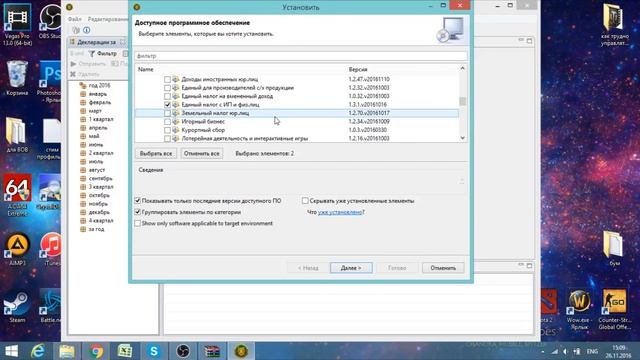Click the Отправить toolbar item

click(x=88, y=64)
